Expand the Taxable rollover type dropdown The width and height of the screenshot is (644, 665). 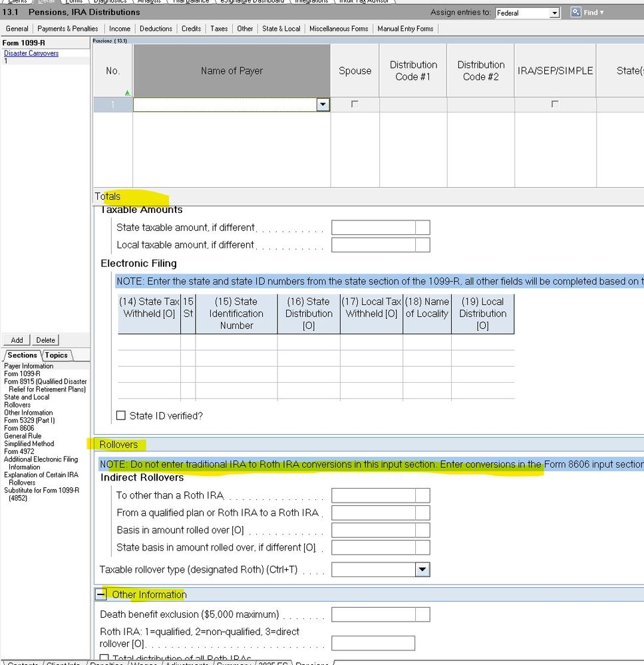pos(422,569)
